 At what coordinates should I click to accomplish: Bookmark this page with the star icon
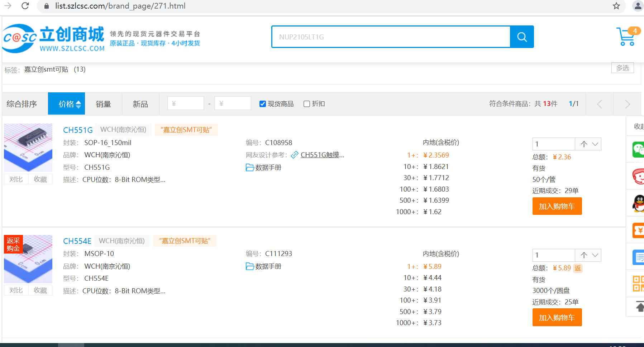click(616, 6)
